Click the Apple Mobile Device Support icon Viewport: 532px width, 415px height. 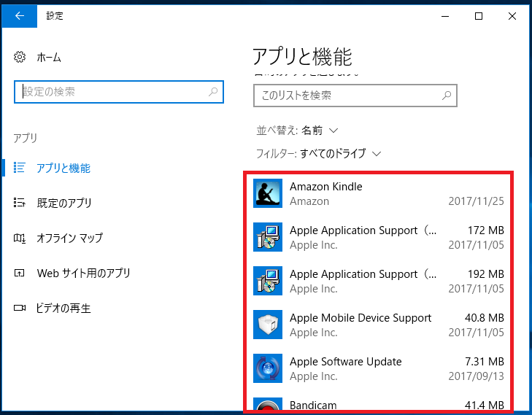tap(268, 325)
